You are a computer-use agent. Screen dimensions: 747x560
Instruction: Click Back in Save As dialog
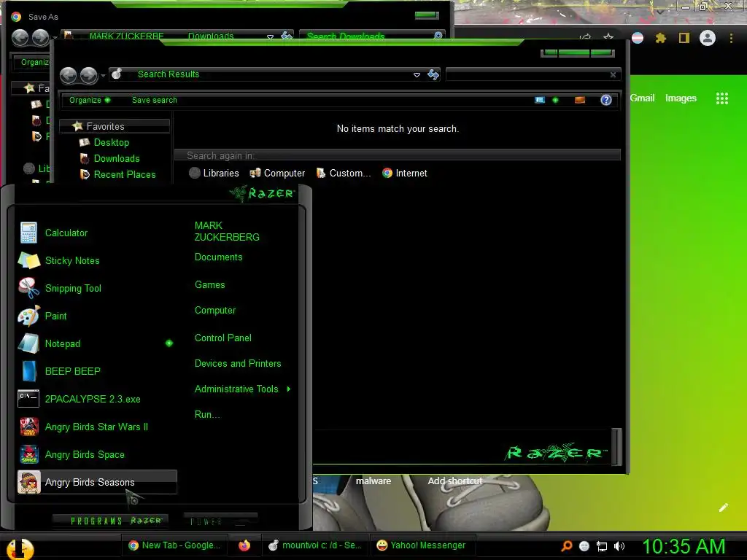(20, 37)
